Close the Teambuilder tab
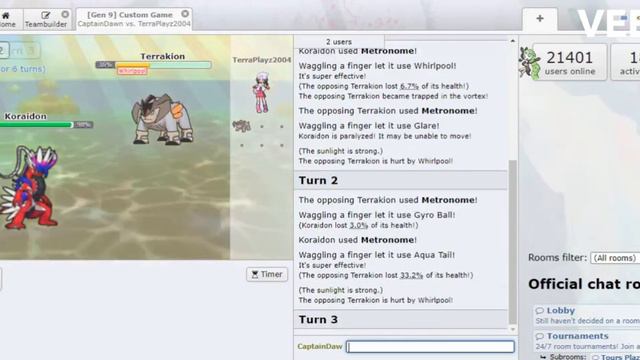This screenshot has width=640, height=360. [65, 14]
